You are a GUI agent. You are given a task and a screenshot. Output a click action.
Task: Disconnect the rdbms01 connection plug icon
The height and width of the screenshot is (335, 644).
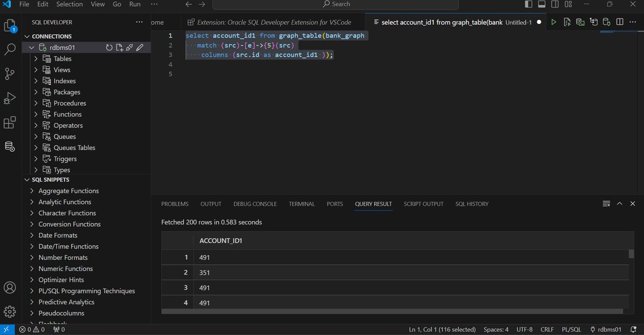(x=129, y=48)
